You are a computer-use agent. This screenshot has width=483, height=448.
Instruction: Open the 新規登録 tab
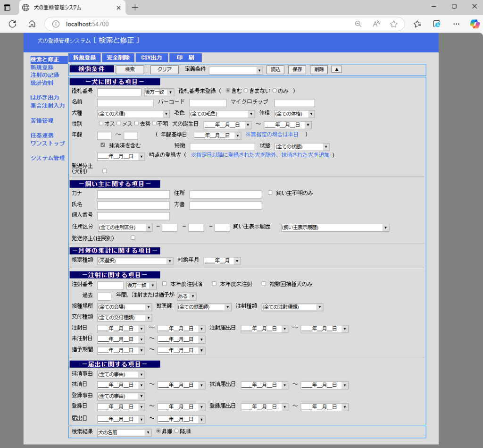(84, 58)
